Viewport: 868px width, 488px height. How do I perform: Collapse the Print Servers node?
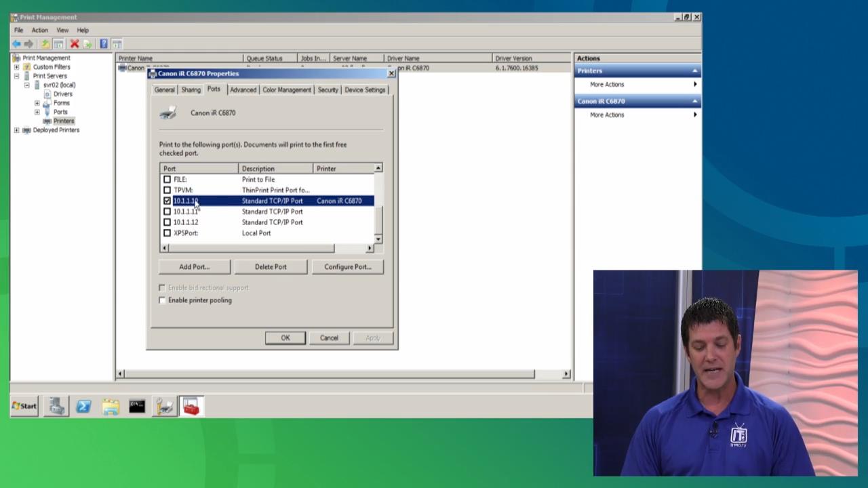(x=16, y=76)
